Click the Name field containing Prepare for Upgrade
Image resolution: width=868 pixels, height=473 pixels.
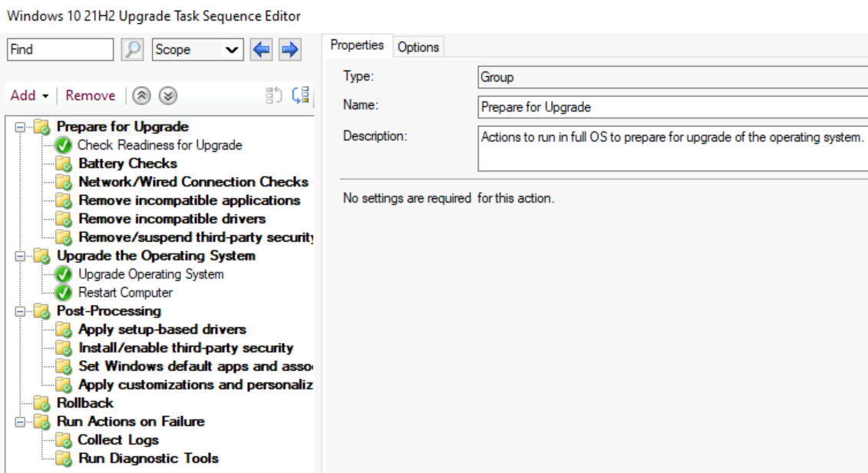click(x=672, y=107)
